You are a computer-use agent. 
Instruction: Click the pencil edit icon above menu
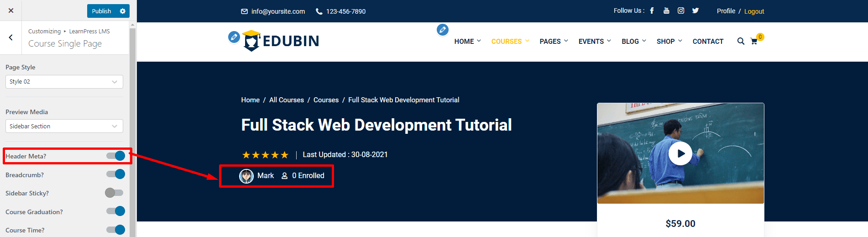(x=442, y=30)
